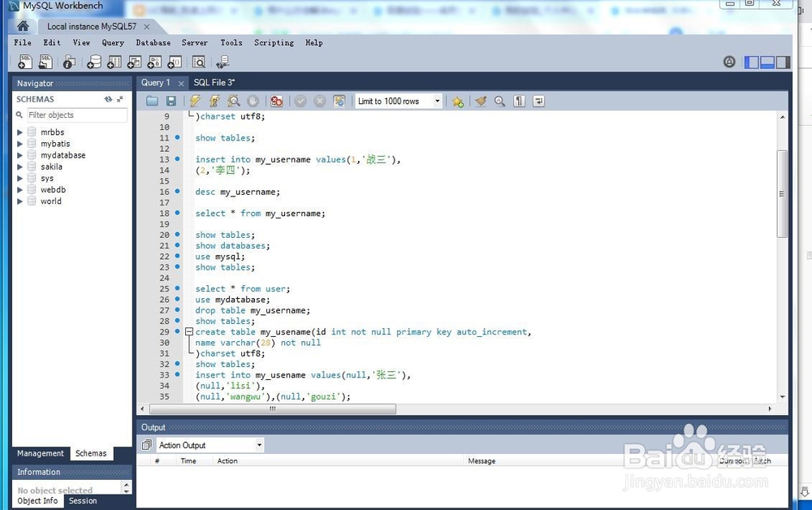Image resolution: width=812 pixels, height=510 pixels.
Task: Open the Server menu
Action: click(195, 42)
